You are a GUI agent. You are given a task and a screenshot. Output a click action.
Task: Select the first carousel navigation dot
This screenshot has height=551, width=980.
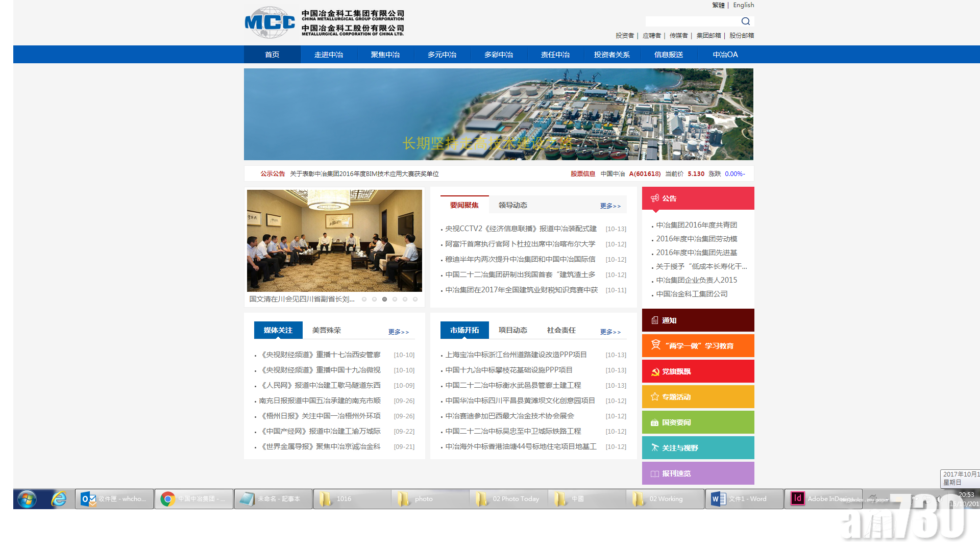pyautogui.click(x=364, y=299)
